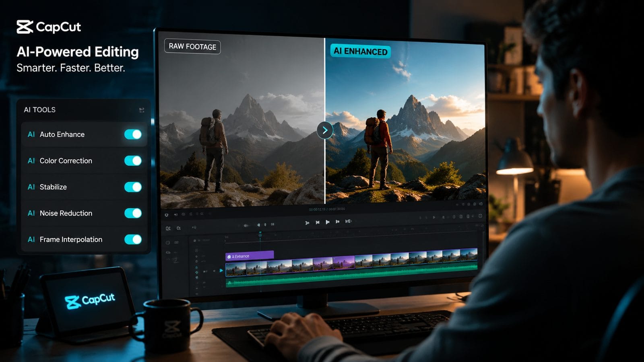The image size is (644, 362).
Task: Toggle Frame Interpolation off
Action: (133, 239)
